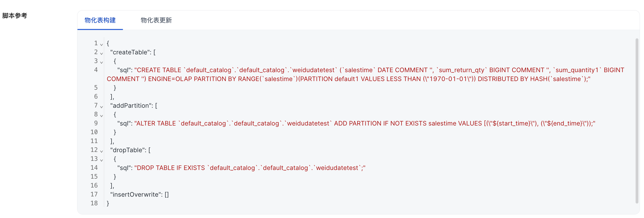Collapse the object starting on line 13

[101, 160]
